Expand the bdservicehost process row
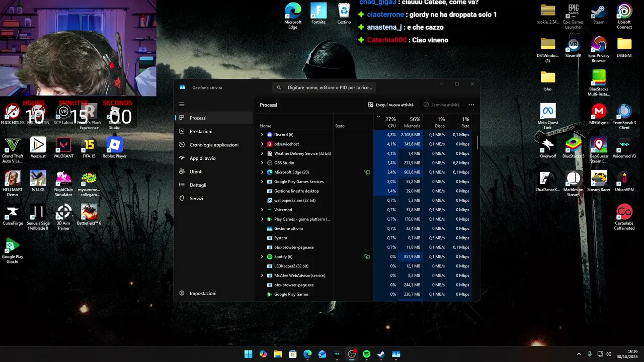The image size is (644, 362). pos(262,144)
